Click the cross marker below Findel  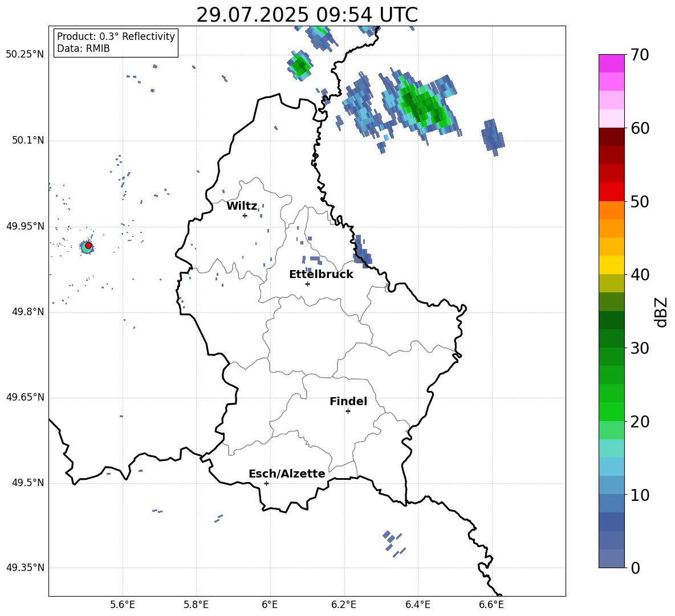pyautogui.click(x=348, y=411)
